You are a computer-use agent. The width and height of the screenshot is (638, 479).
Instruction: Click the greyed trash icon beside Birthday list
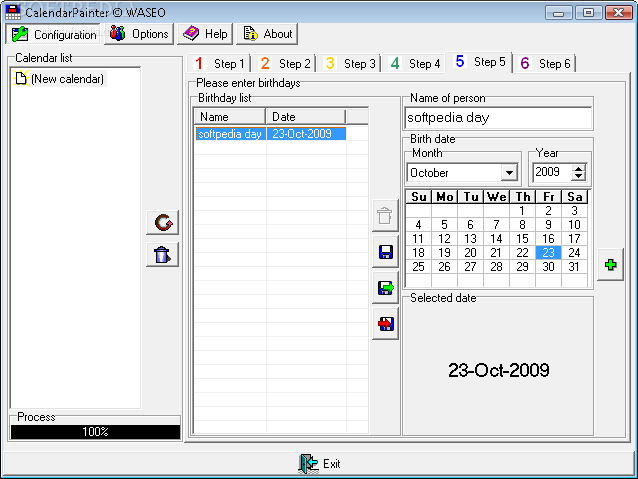(x=385, y=216)
